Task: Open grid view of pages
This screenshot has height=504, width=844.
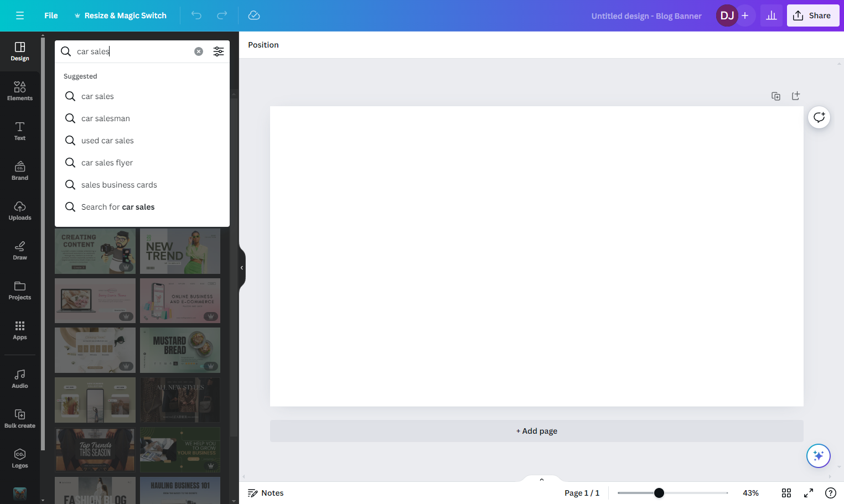Action: click(786, 493)
